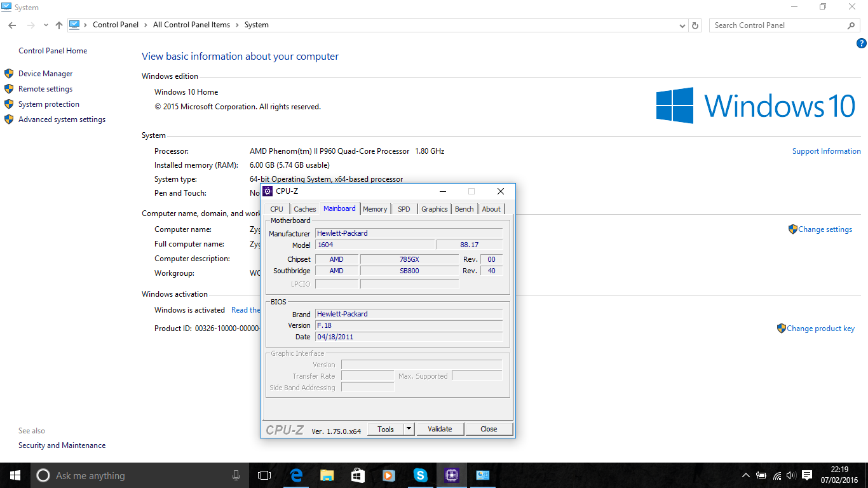Open the Graphics tab in CPU-Z

point(435,209)
